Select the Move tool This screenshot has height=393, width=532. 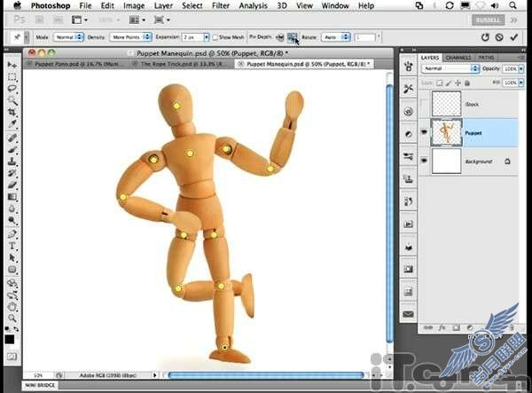coord(12,65)
